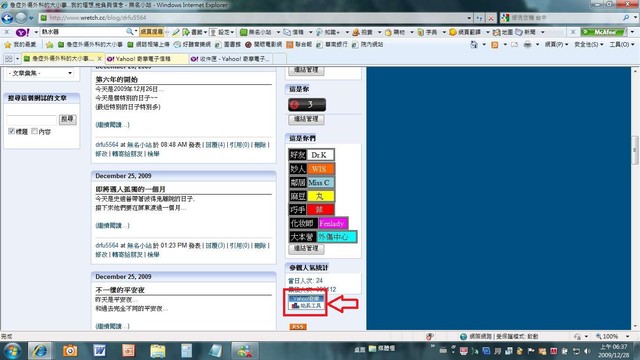Click the Windows Start orb

(x=12, y=351)
